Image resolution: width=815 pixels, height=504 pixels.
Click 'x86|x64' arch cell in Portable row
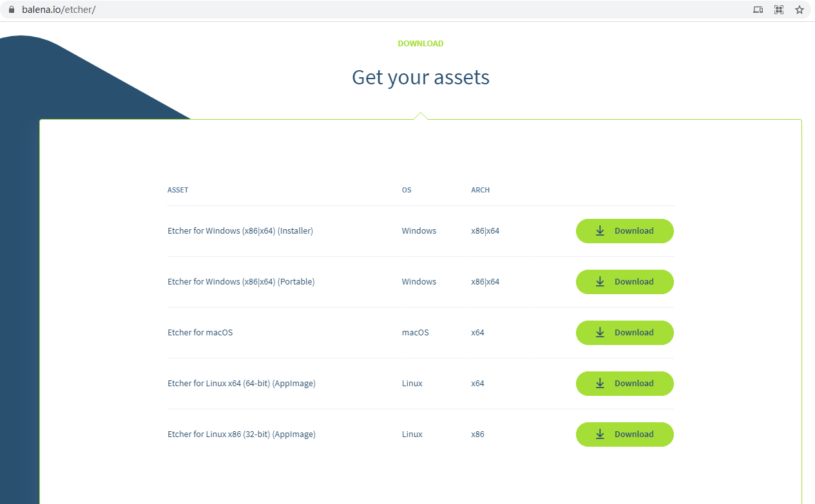point(485,282)
